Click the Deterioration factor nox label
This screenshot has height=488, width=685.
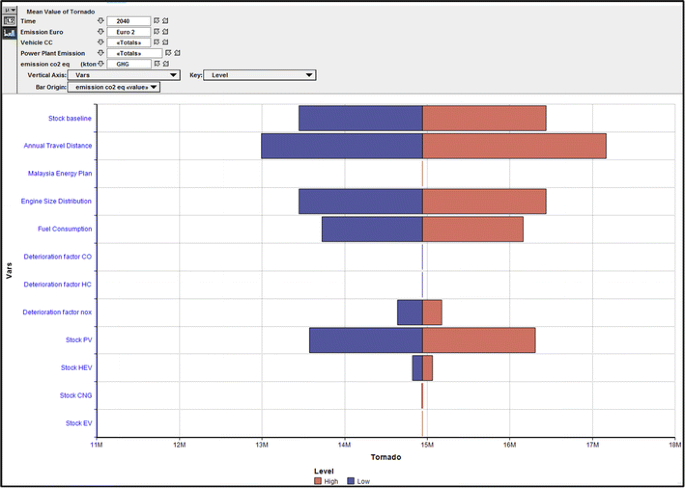[x=57, y=312]
